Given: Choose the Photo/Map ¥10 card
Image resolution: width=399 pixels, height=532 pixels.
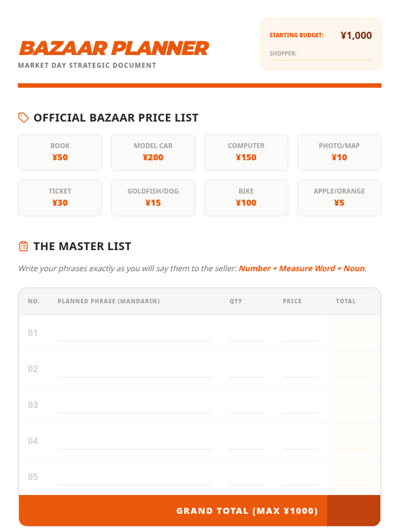Looking at the screenshot, I should tap(339, 153).
